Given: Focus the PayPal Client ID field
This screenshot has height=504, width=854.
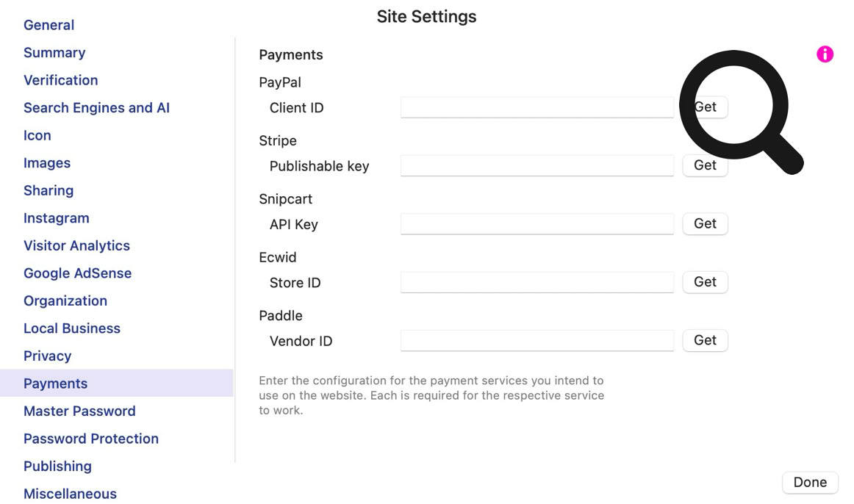Looking at the screenshot, I should pos(537,107).
